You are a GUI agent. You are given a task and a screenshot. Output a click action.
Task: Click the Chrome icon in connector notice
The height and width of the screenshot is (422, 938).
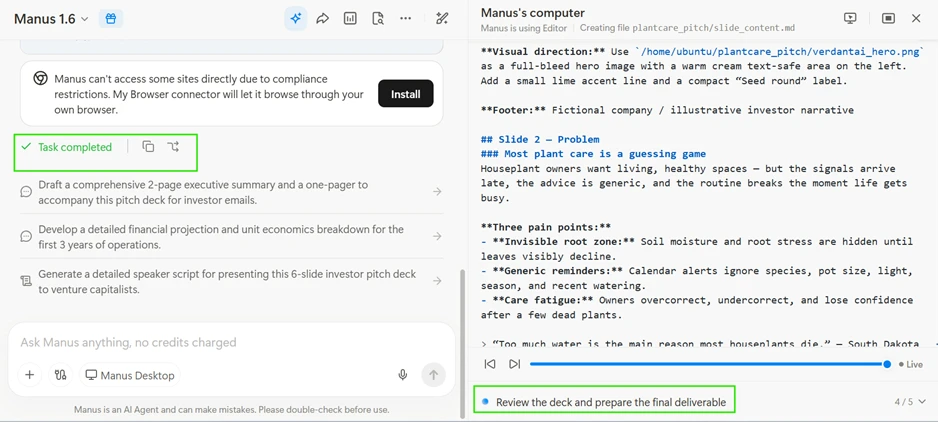tap(40, 79)
